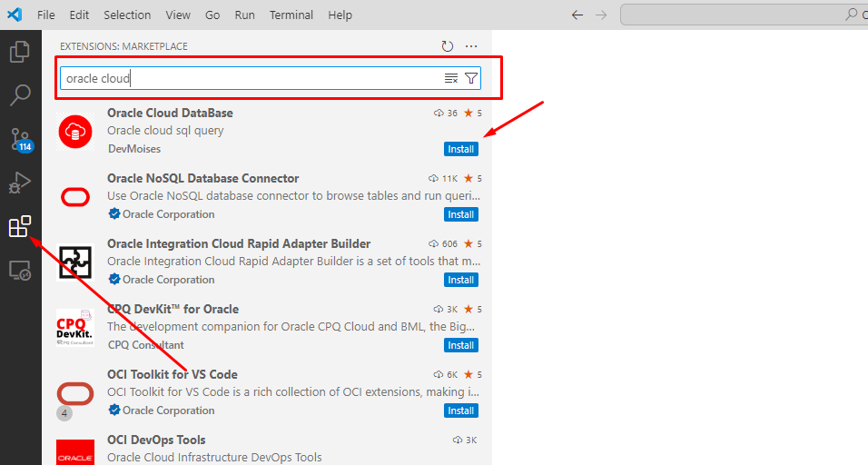Install Oracle Cloud DataBase extension
This screenshot has height=465, width=868.
[461, 149]
